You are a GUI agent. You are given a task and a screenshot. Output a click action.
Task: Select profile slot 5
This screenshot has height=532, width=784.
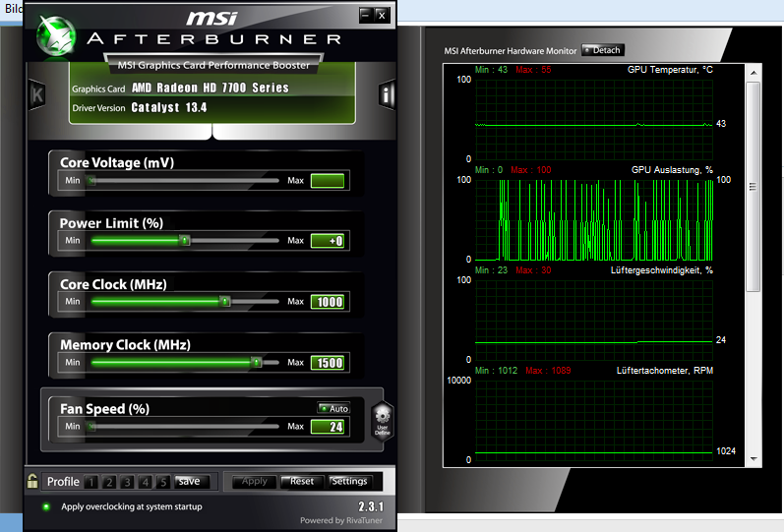pyautogui.click(x=163, y=482)
